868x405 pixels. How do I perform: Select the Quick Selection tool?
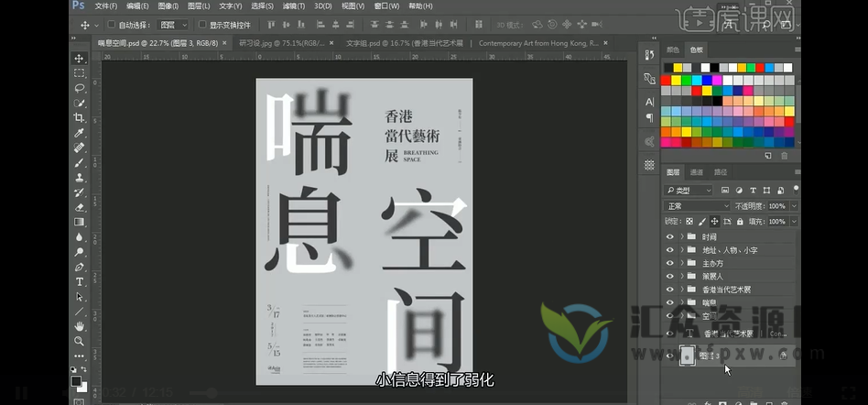click(79, 103)
